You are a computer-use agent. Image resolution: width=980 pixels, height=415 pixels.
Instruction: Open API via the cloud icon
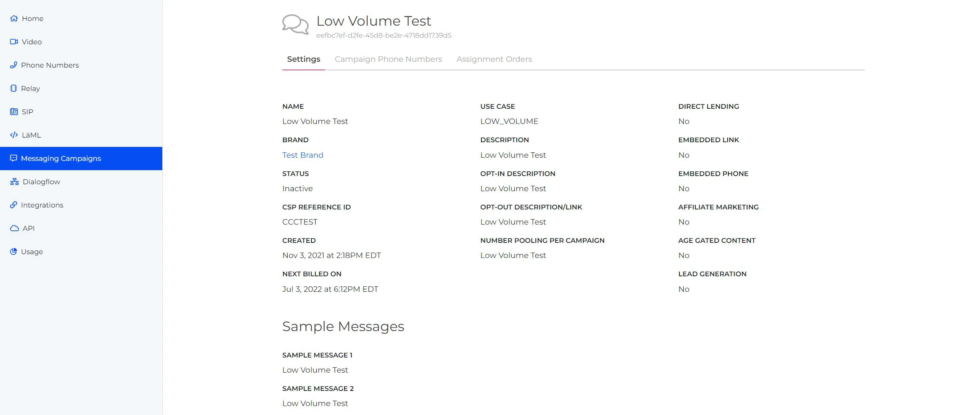tap(14, 228)
